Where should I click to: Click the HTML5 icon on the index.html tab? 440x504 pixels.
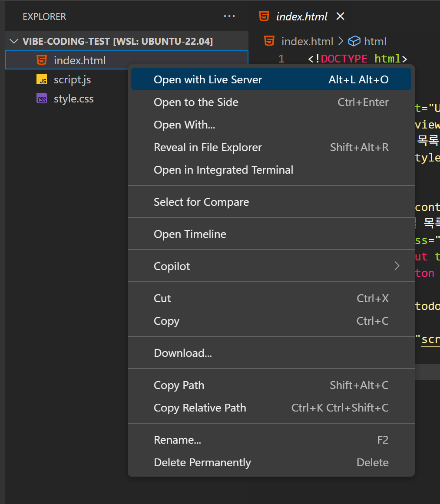tap(264, 16)
